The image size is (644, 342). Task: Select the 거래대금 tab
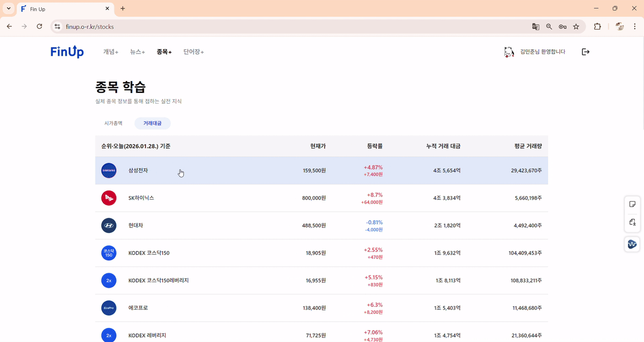[x=152, y=123]
